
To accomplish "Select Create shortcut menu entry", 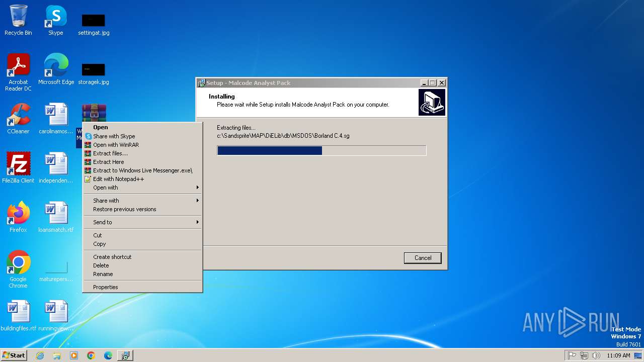I will [x=142, y=257].
